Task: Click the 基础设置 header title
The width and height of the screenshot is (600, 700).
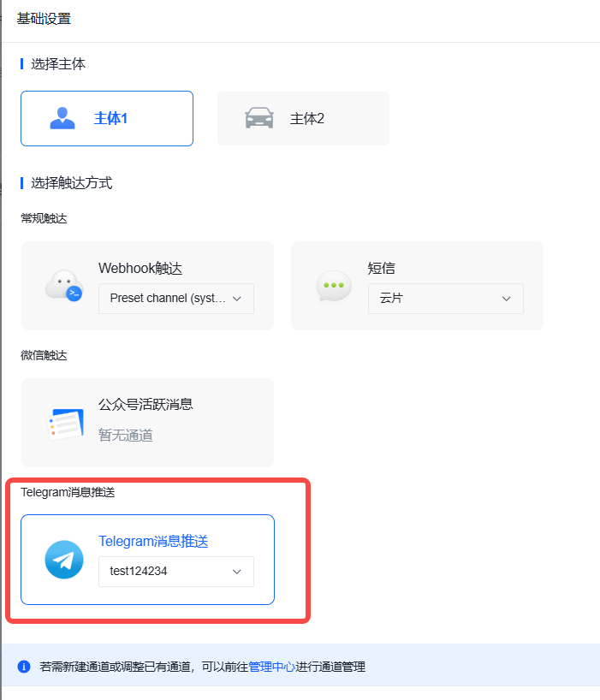Action: (44, 19)
